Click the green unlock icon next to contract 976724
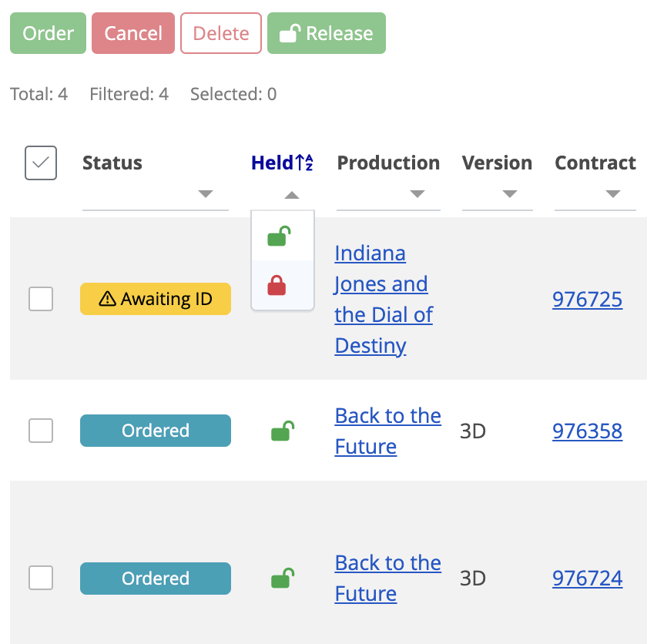647x644 pixels. [x=283, y=578]
